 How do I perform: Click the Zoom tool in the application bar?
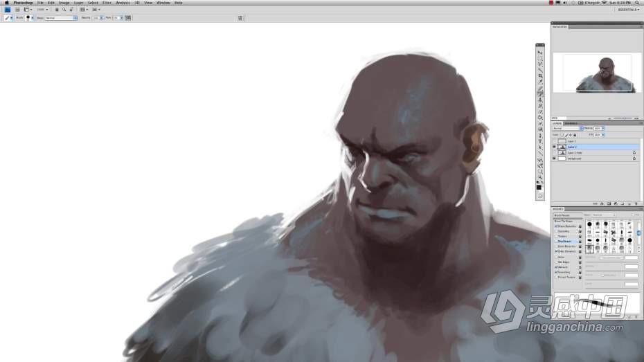coord(64,10)
